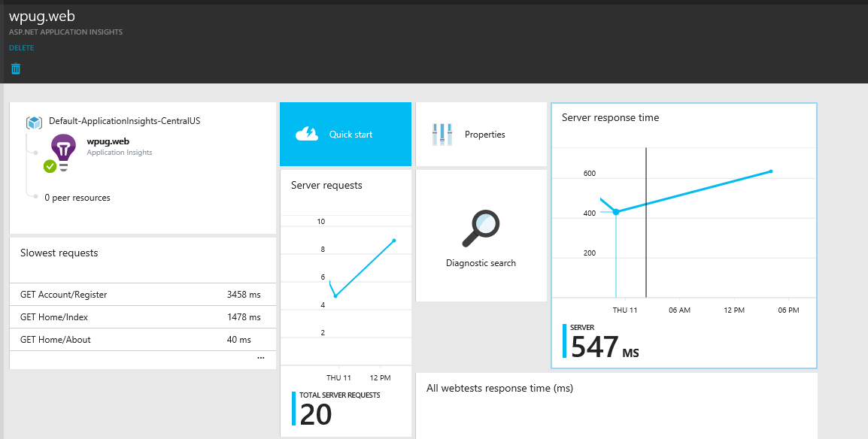
Task: Click the 10 y-axis label in requests chart
Action: [321, 222]
